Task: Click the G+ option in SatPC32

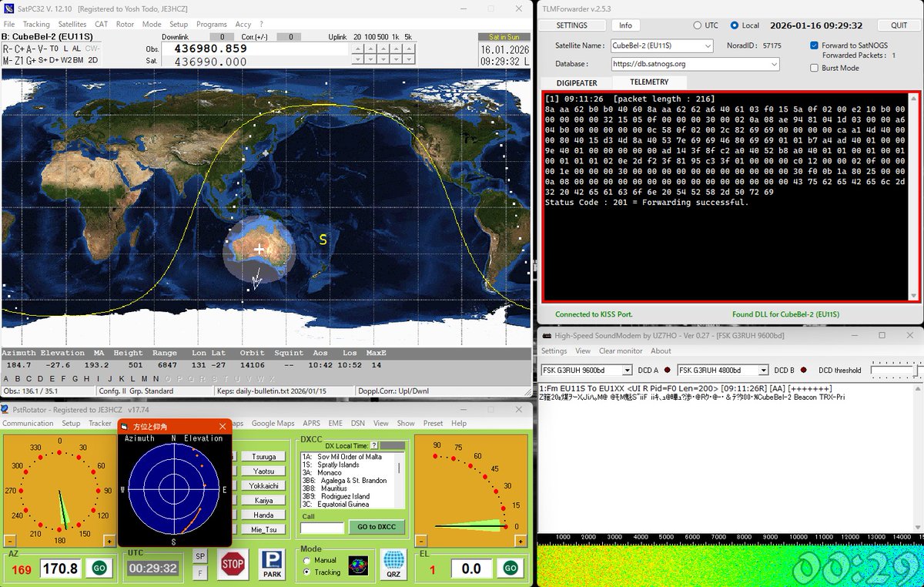Action: 30,60
